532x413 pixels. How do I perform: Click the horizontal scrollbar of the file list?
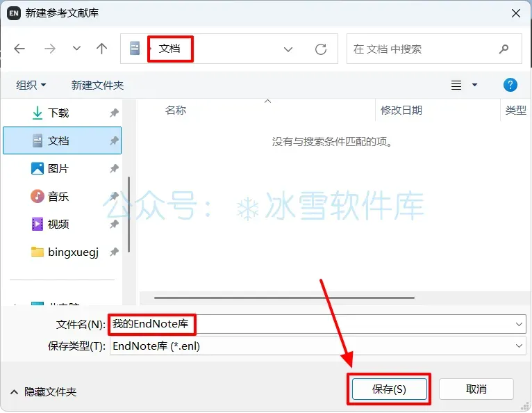coord(284,298)
